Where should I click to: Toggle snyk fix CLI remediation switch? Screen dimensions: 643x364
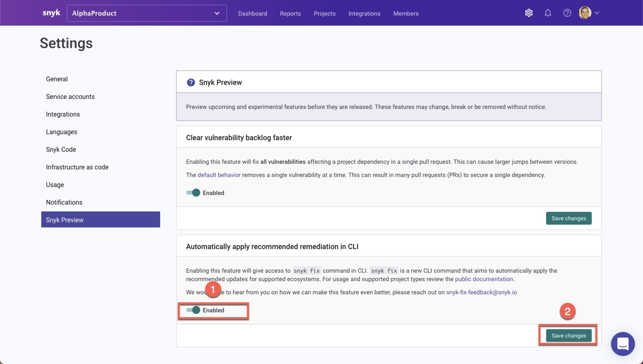coord(193,310)
